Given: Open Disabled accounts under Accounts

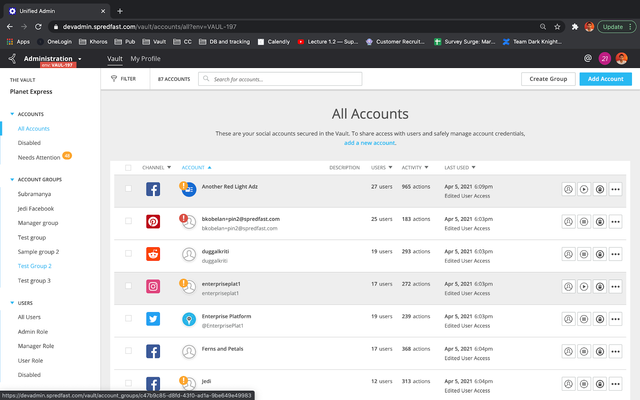Looking at the screenshot, I should [x=29, y=143].
